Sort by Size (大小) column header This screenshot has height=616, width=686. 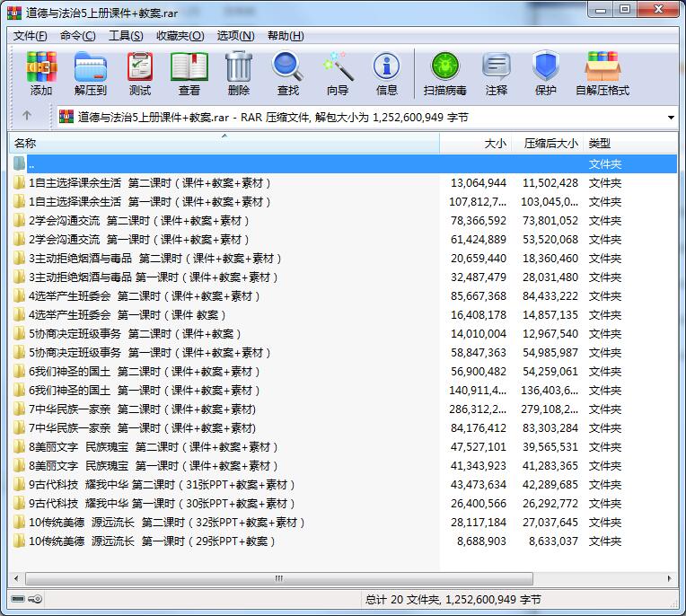tap(475, 143)
